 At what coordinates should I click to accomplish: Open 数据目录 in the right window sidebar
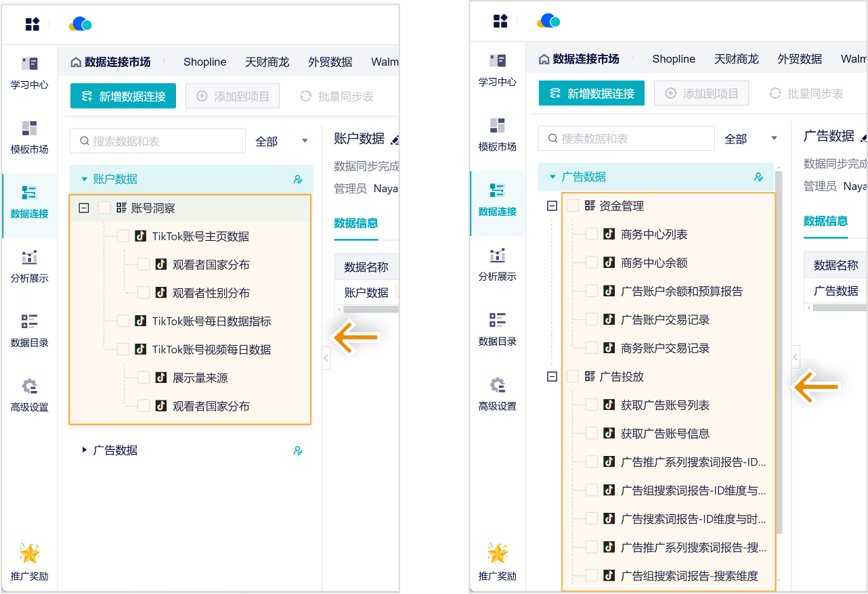(x=497, y=329)
